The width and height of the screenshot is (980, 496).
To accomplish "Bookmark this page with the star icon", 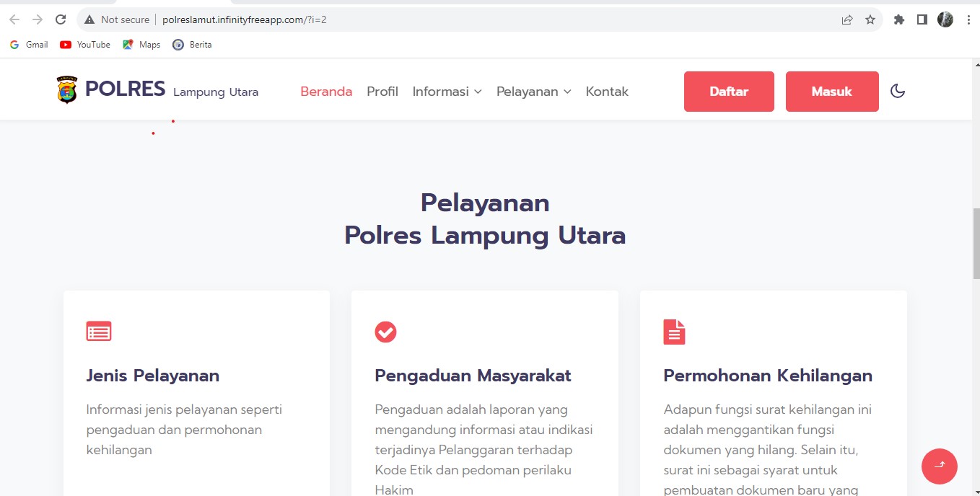I will 870,19.
